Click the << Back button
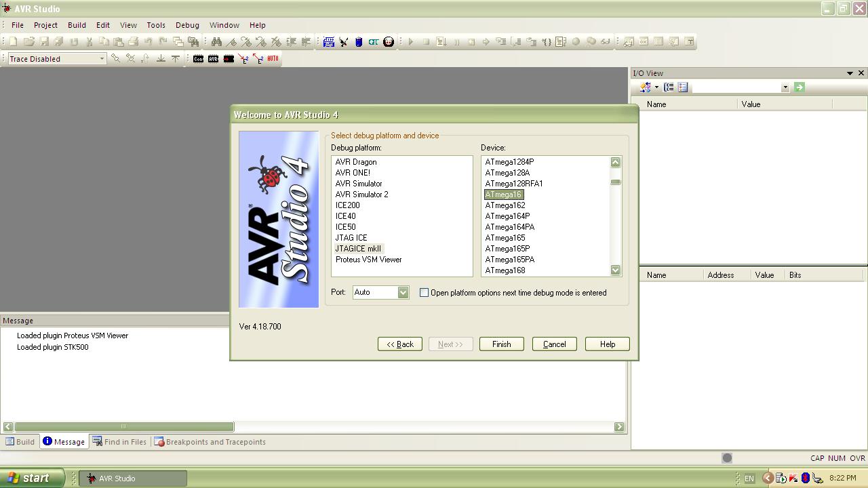The image size is (868, 488). (400, 344)
